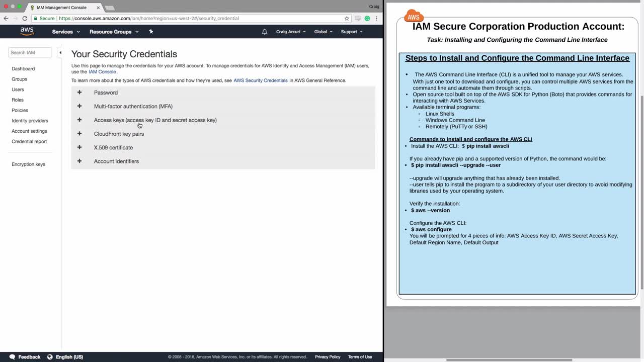Go to Dashboard in IAM sidebar

click(x=23, y=69)
